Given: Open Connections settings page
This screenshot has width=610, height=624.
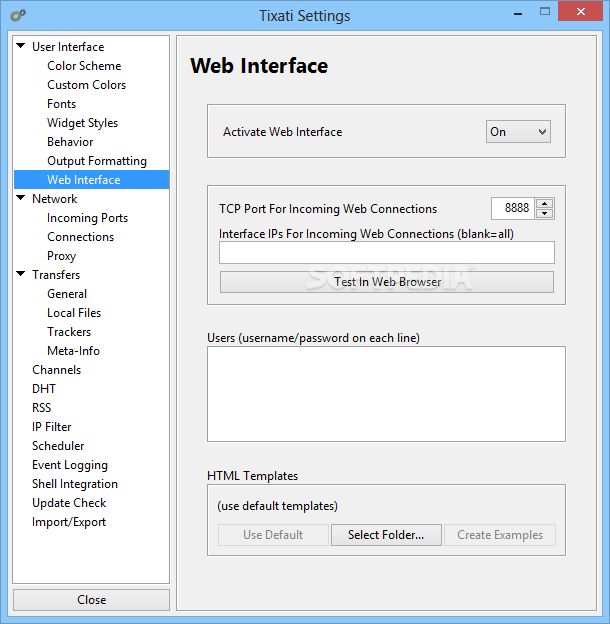Looking at the screenshot, I should [80, 237].
